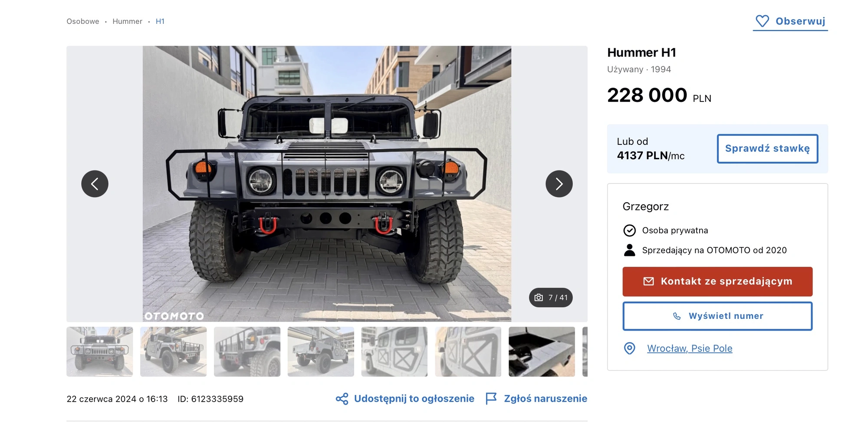Open Osobowe breadcrumb
The image size is (868, 429).
(x=83, y=21)
